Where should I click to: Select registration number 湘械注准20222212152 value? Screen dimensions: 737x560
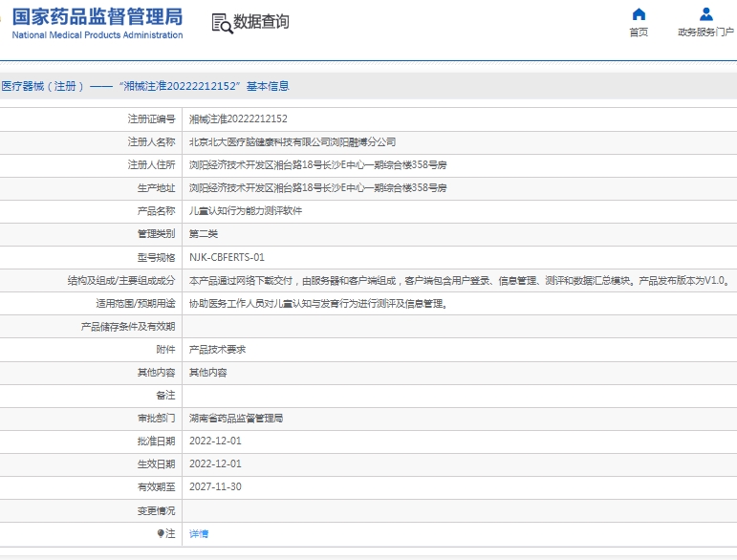(x=238, y=119)
